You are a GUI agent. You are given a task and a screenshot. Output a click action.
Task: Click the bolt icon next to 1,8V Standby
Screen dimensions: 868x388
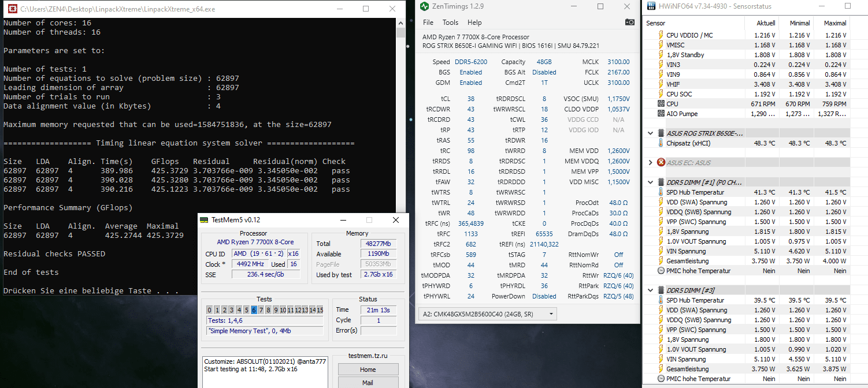[661, 55]
